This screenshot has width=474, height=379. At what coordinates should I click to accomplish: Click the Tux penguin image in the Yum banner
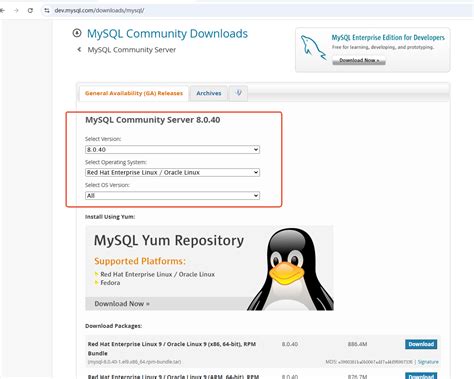pos(291,269)
